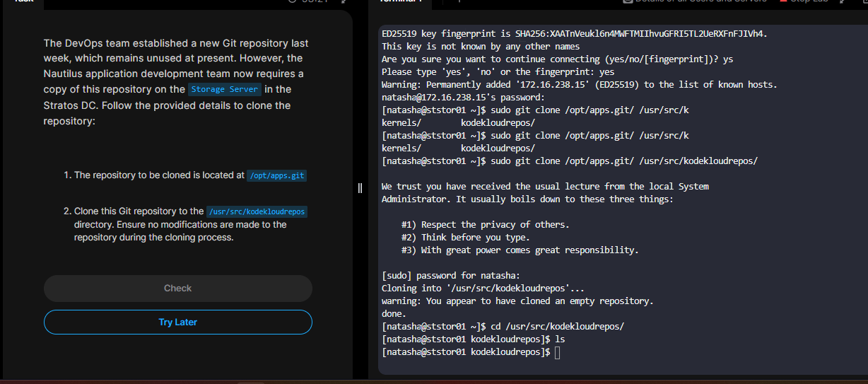Click the Check button
Image resolution: width=868 pixels, height=384 pixels.
tap(177, 289)
